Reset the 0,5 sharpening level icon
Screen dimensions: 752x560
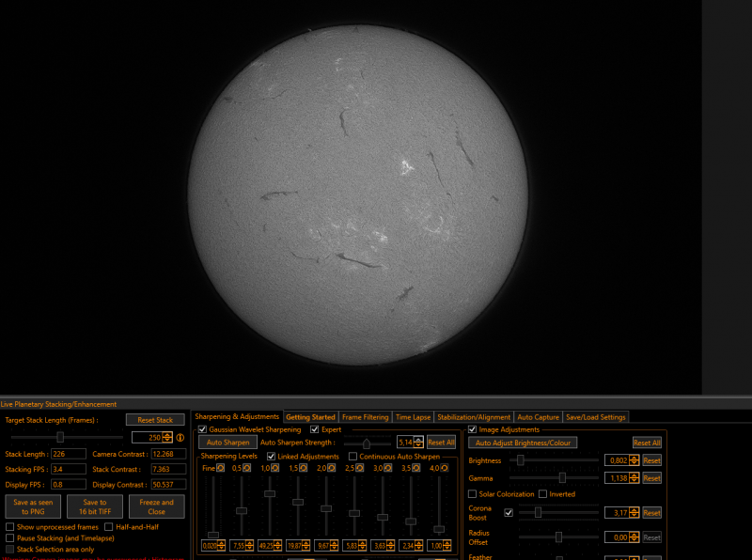(247, 468)
